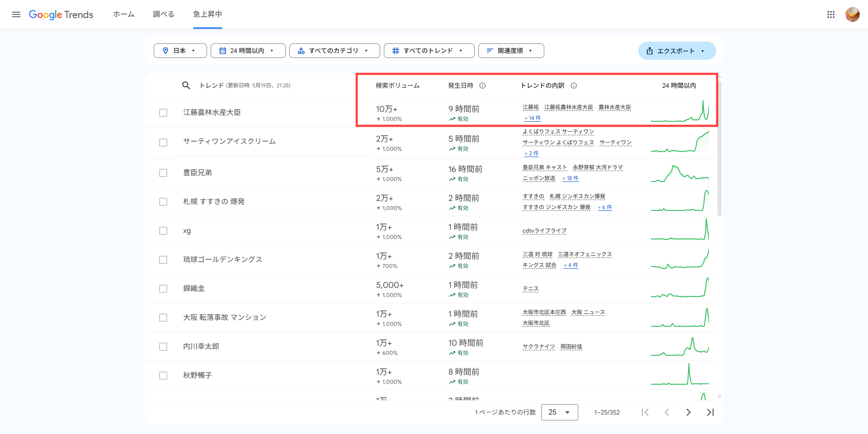This screenshot has height=434, width=868.
Task: Open the エクスポート dropdown button
Action: coord(677,51)
